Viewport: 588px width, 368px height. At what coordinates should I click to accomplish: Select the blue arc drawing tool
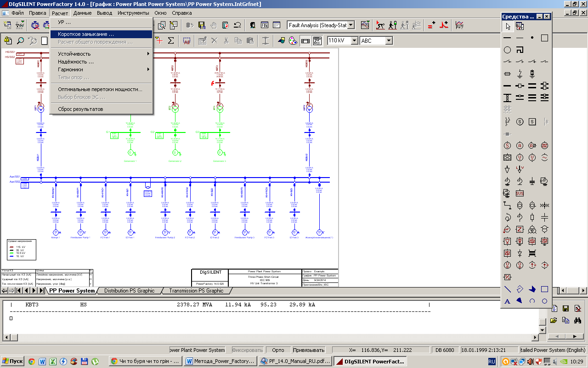[532, 301]
